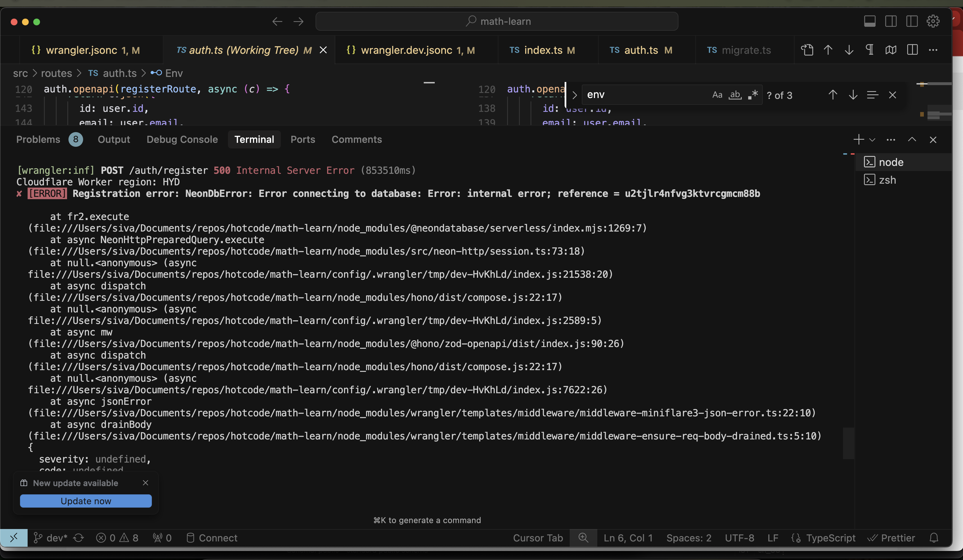The height and width of the screenshot is (560, 963).
Task: Close the terminal panel
Action: pyautogui.click(x=933, y=139)
